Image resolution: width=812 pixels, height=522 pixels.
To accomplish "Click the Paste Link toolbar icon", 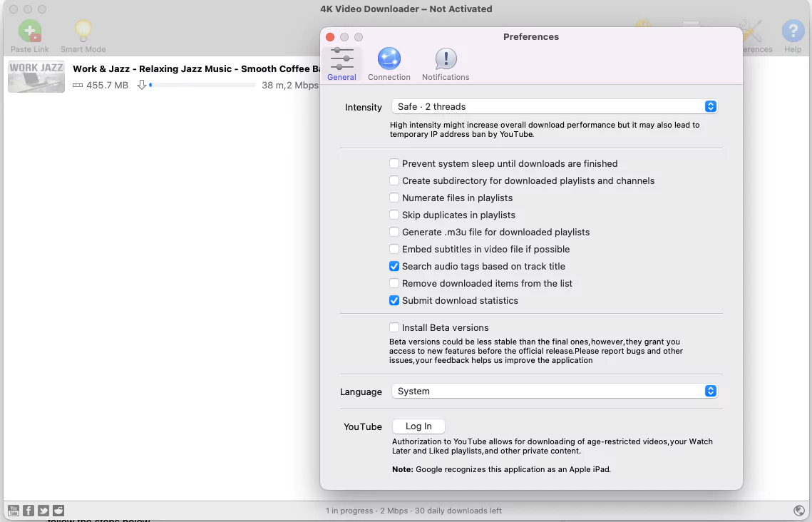I will click(29, 31).
